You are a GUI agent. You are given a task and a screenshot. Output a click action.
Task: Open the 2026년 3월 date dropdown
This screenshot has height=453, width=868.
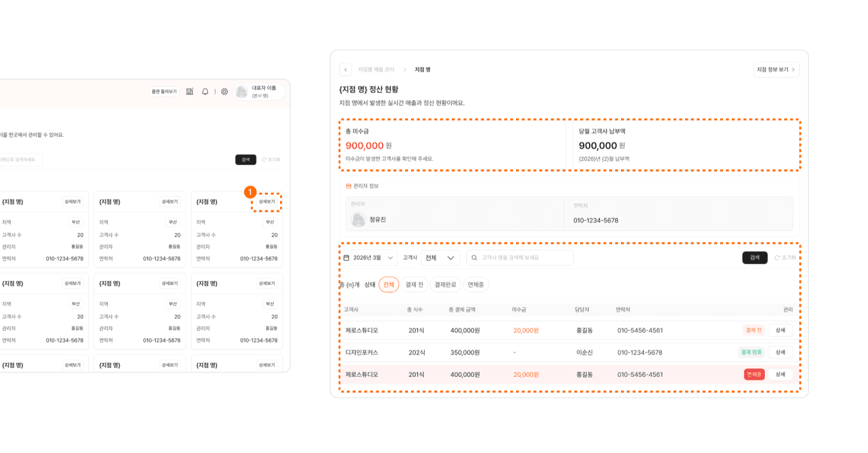(x=369, y=258)
